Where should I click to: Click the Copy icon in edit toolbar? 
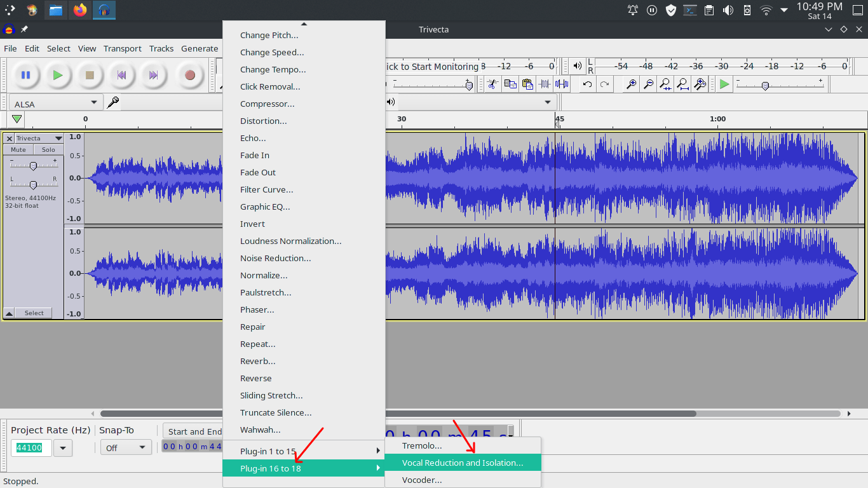click(x=510, y=84)
